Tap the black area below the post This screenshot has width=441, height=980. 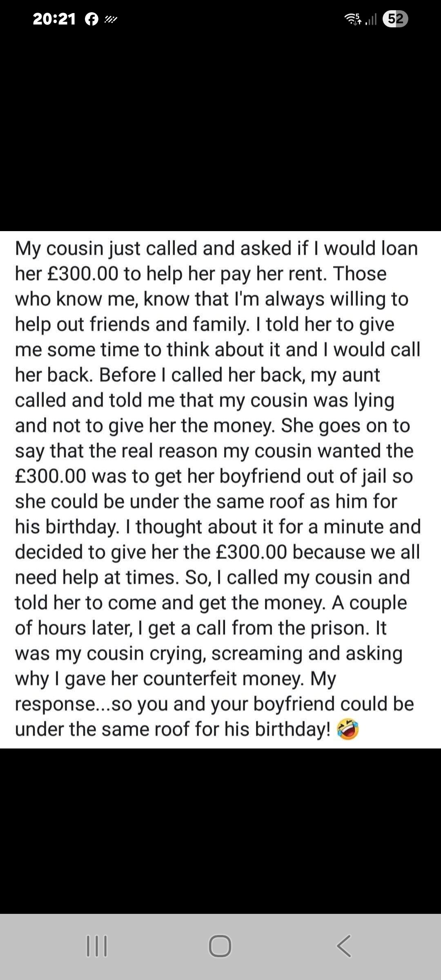220,829
